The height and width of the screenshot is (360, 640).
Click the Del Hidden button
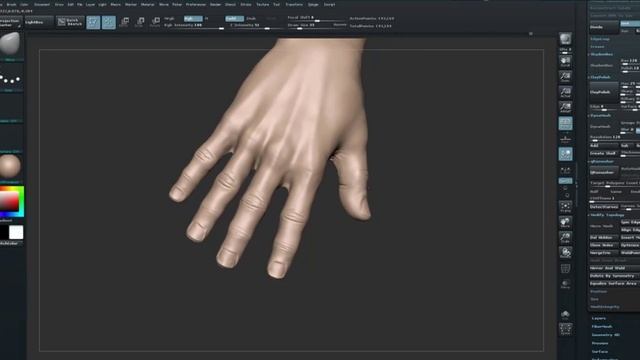(x=604, y=238)
